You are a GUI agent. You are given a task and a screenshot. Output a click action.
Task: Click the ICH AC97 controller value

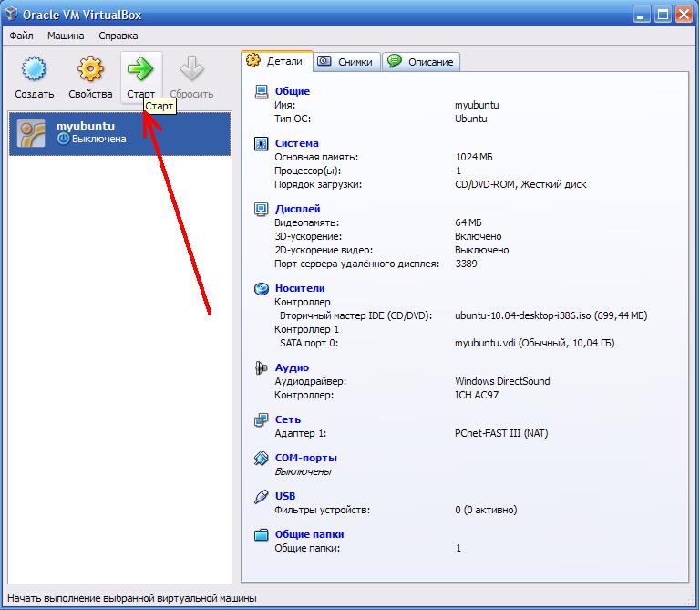click(x=477, y=395)
